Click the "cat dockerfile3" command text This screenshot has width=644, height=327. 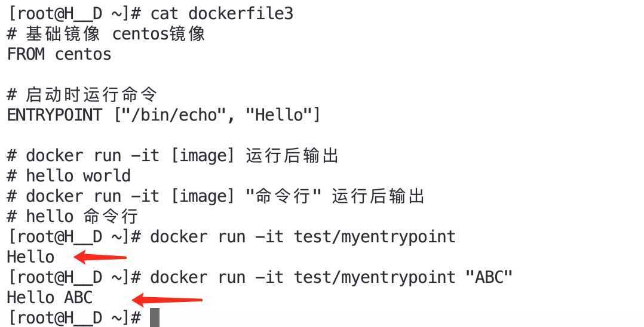[222, 13]
